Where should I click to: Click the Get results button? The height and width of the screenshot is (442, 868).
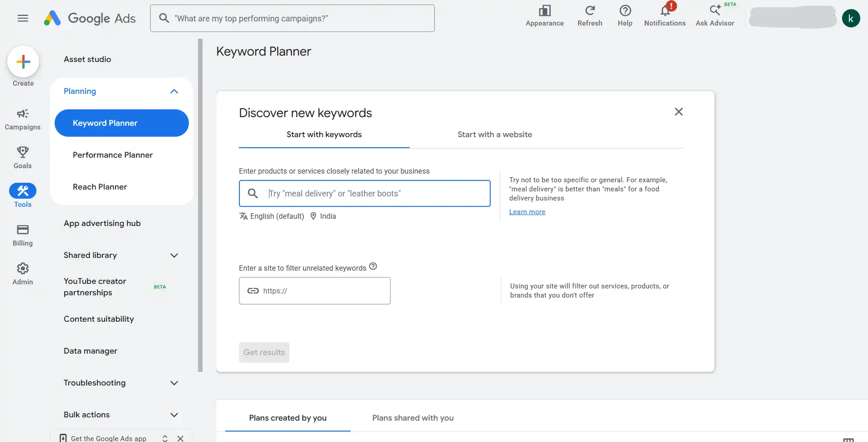264,352
